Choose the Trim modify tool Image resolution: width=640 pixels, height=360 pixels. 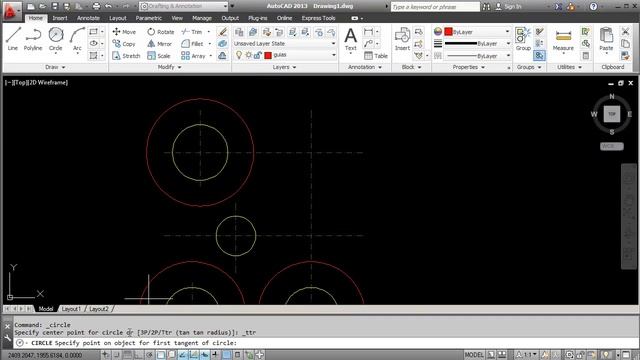192,31
